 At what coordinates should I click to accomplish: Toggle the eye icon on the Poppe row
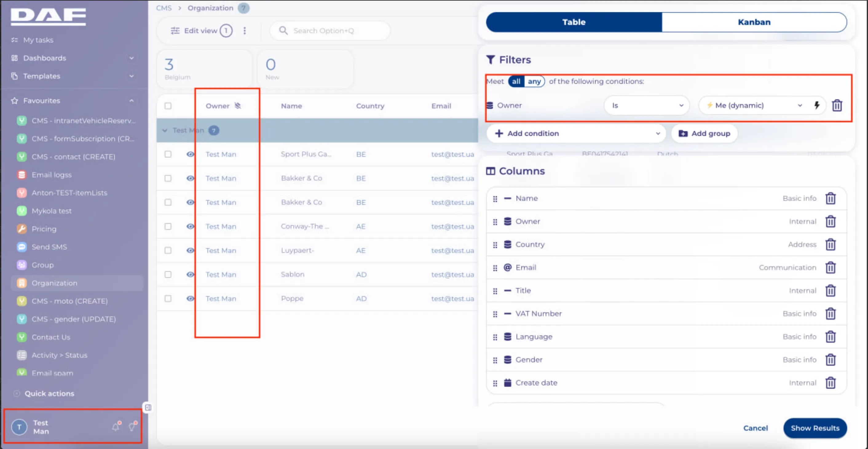click(190, 299)
